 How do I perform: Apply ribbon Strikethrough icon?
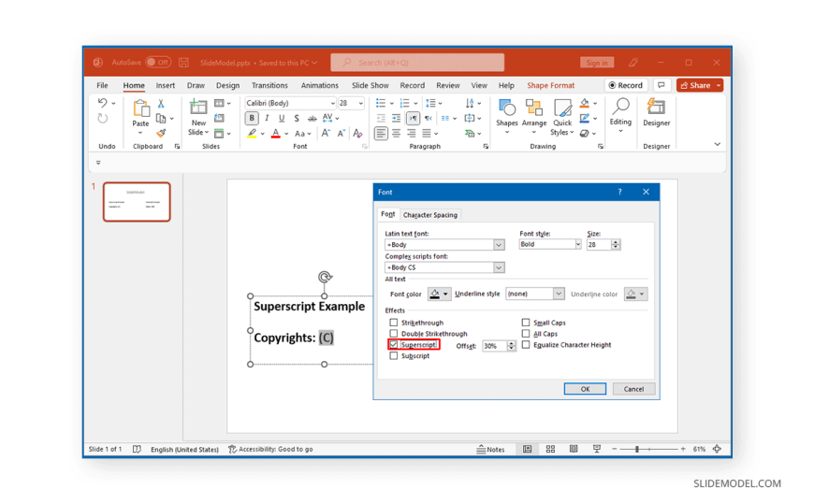click(x=312, y=119)
